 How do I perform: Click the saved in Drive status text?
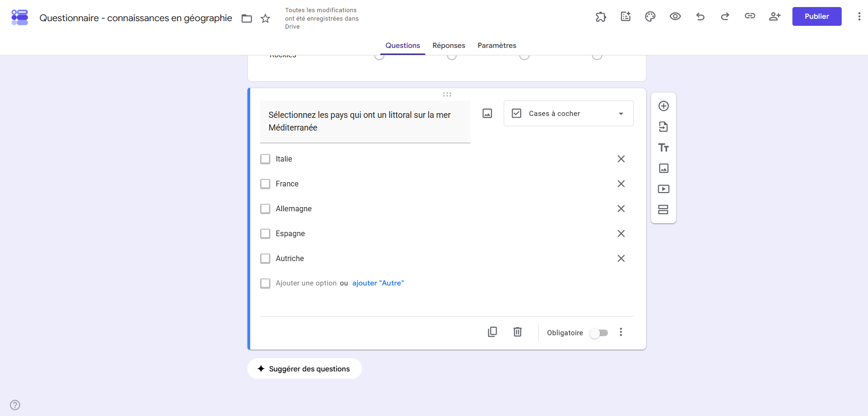(322, 18)
